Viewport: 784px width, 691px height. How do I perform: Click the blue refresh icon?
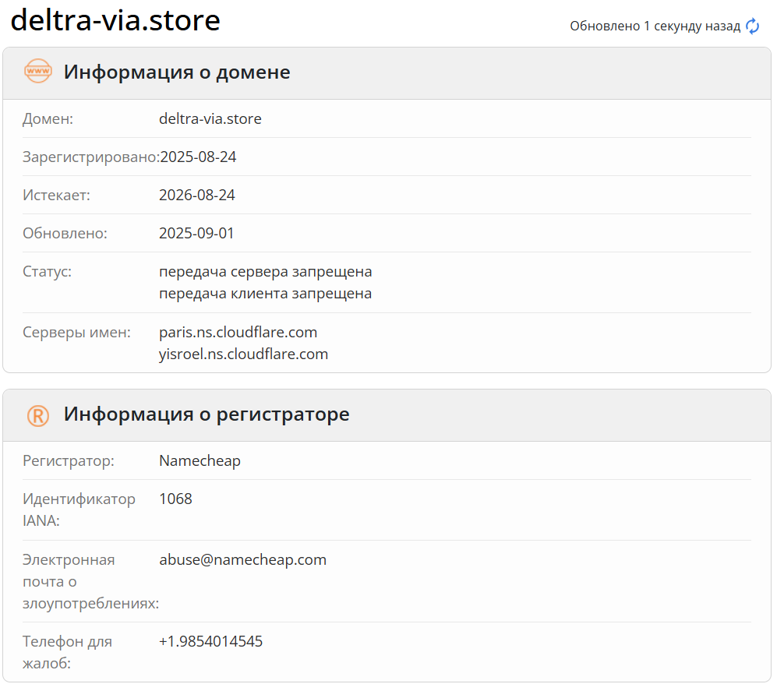[x=752, y=26]
